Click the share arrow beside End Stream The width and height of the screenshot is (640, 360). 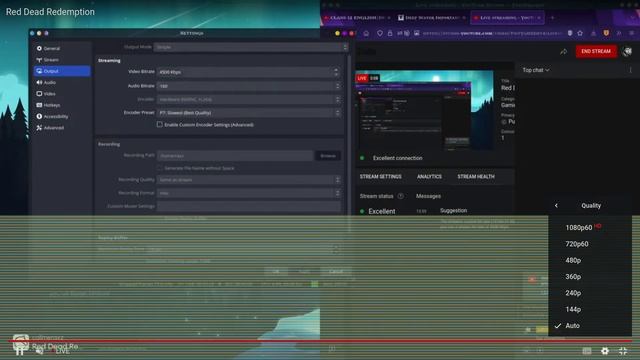[x=563, y=51]
